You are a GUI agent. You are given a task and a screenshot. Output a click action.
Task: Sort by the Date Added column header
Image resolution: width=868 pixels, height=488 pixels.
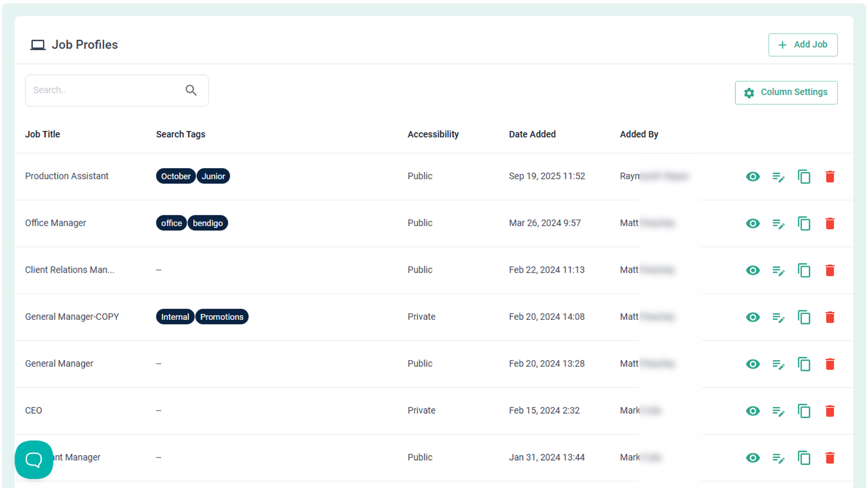click(x=532, y=134)
